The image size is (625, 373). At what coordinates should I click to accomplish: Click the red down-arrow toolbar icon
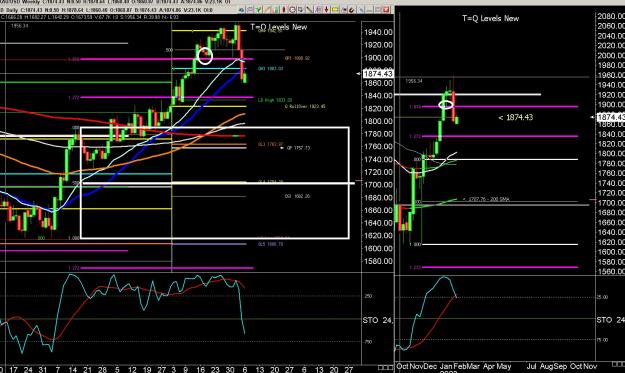pyautogui.click(x=326, y=10)
